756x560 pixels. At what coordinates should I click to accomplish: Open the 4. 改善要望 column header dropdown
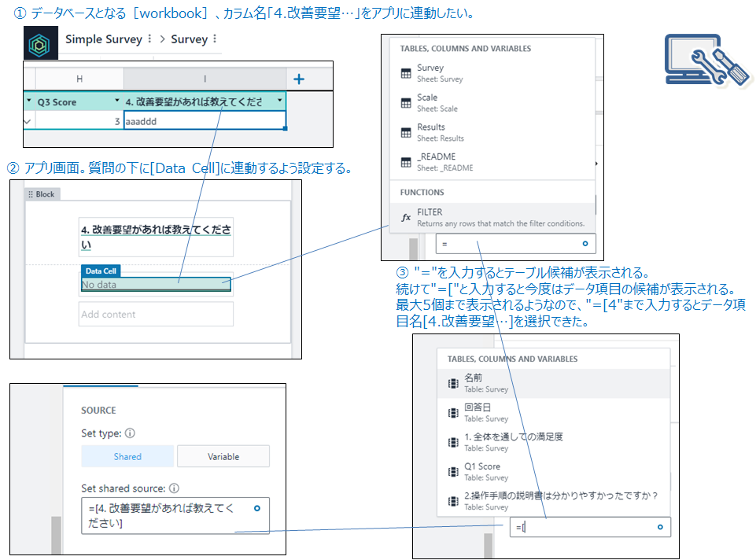coord(279,100)
